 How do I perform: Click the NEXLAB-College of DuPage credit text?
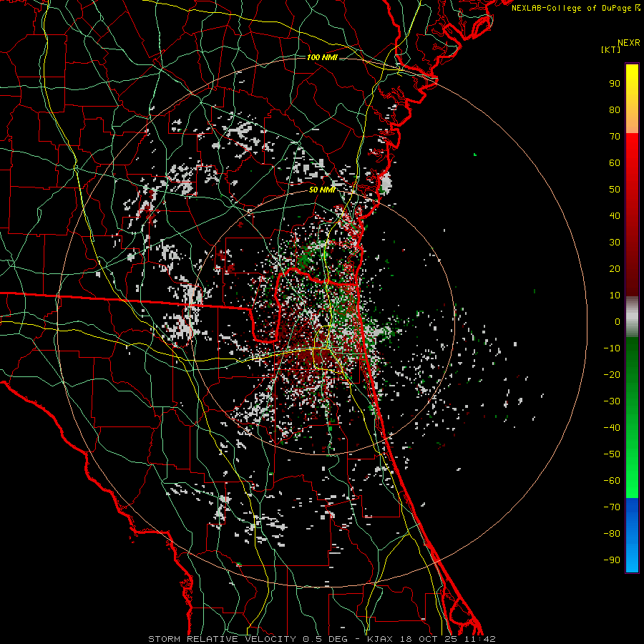[571, 8]
